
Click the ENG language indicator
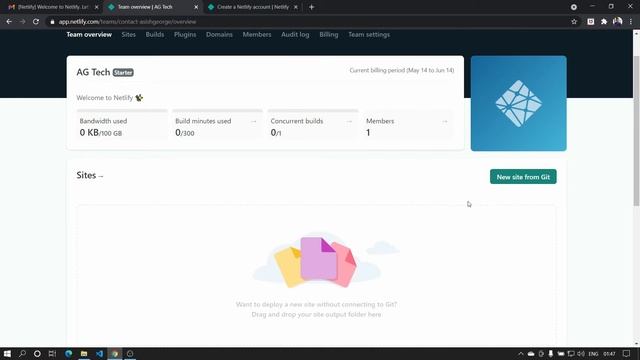coord(593,354)
